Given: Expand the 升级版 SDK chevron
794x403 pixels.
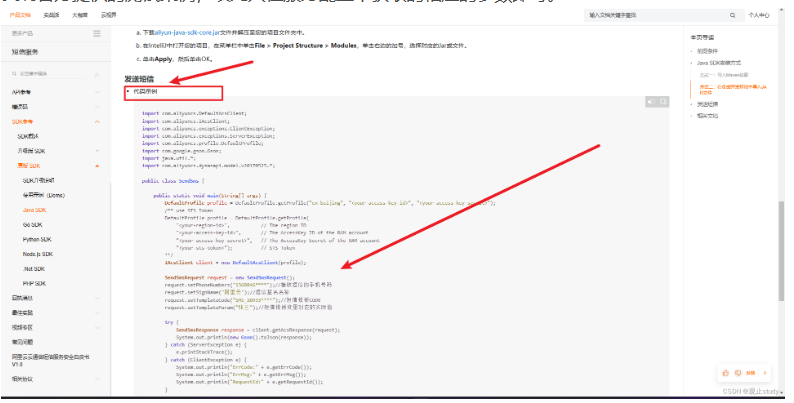Looking at the screenshot, I should [x=97, y=151].
